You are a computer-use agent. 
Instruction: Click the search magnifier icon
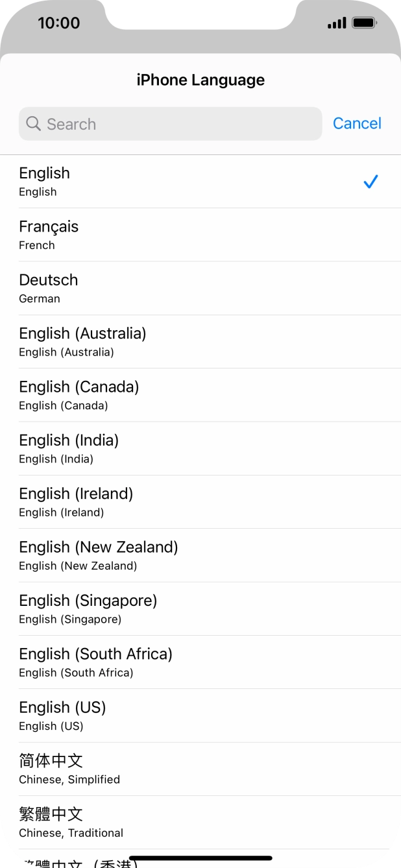[x=33, y=123]
